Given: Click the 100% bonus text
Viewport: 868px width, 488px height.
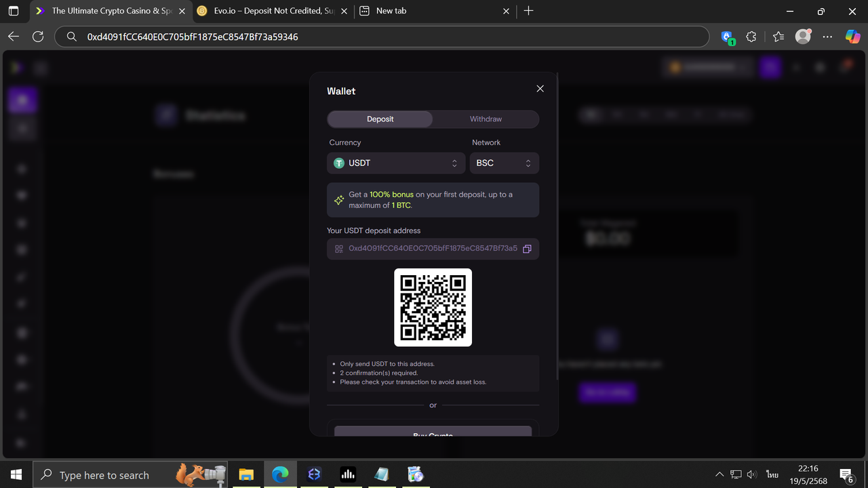Looking at the screenshot, I should [x=391, y=195].
